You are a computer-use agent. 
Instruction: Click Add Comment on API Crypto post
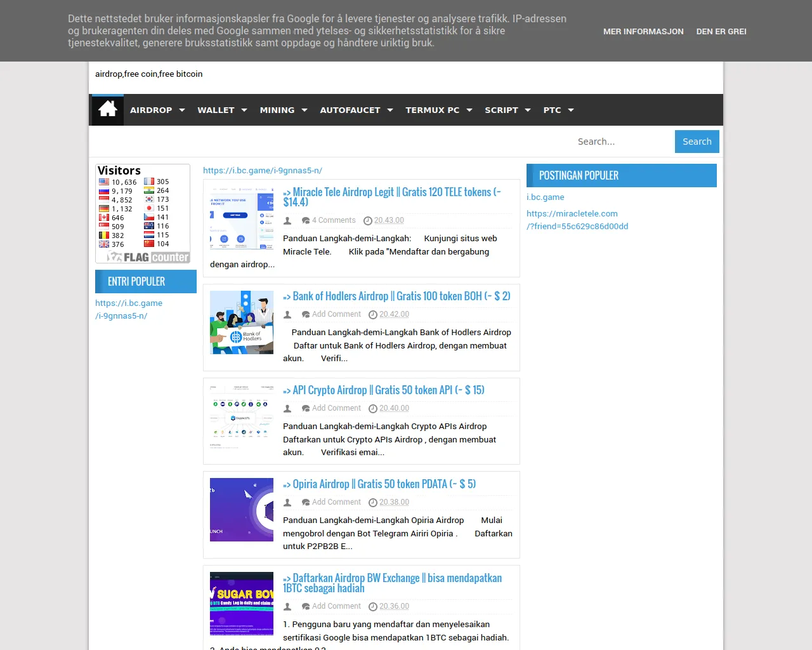[x=336, y=408]
